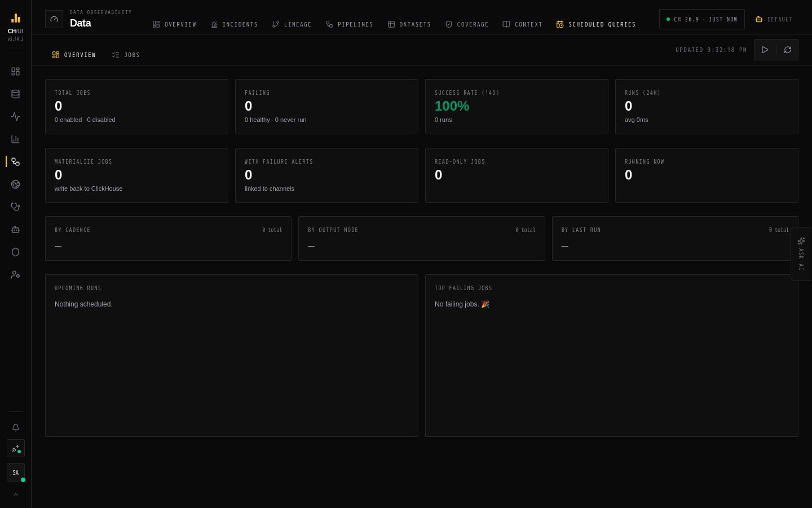Open the bar chart analytics sidebar icon
The height and width of the screenshot is (508, 812).
15,139
